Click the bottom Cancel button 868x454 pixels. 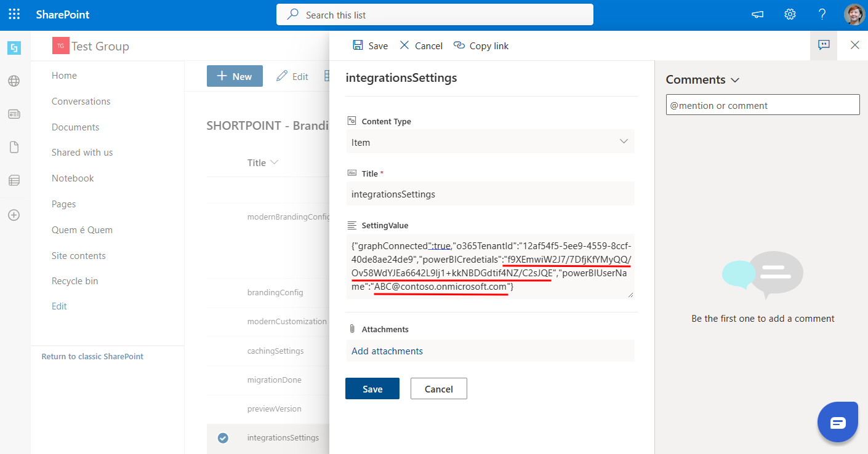pos(439,389)
